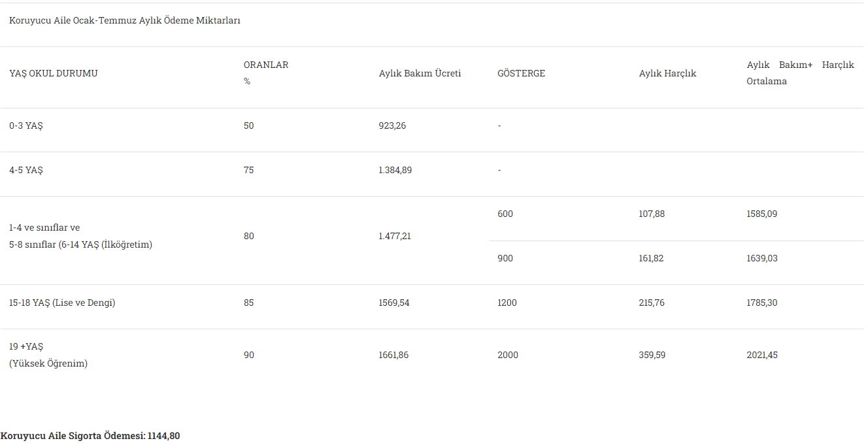The width and height of the screenshot is (868, 443).
Task: Click the GÖSTERGE column header
Action: pos(521,73)
